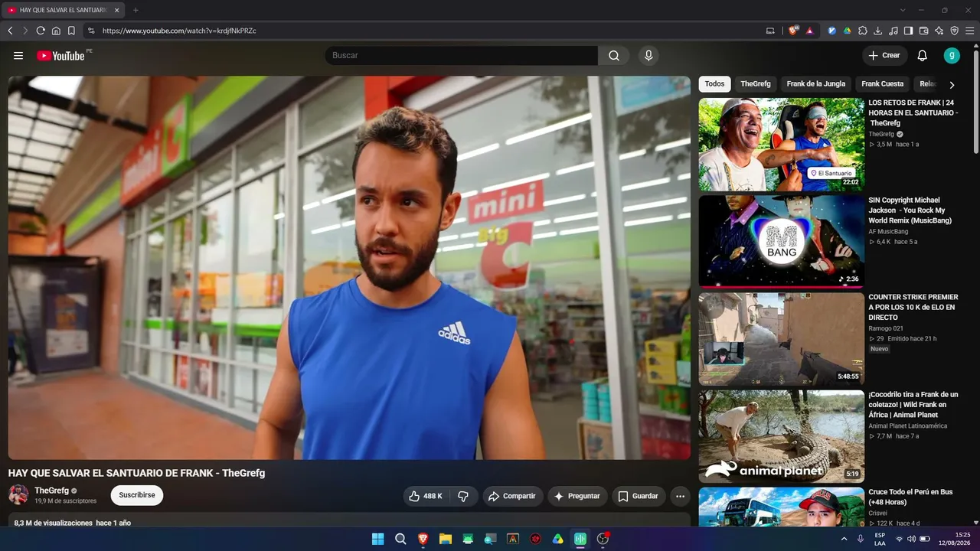
Task: Open TheGrefg channel avatar
Action: (x=18, y=495)
